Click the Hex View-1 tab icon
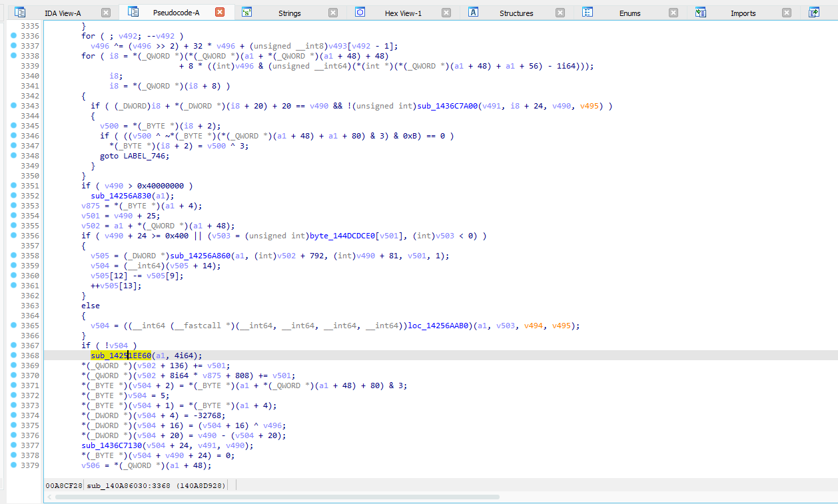Screen dimensions: 838x504 point(360,12)
